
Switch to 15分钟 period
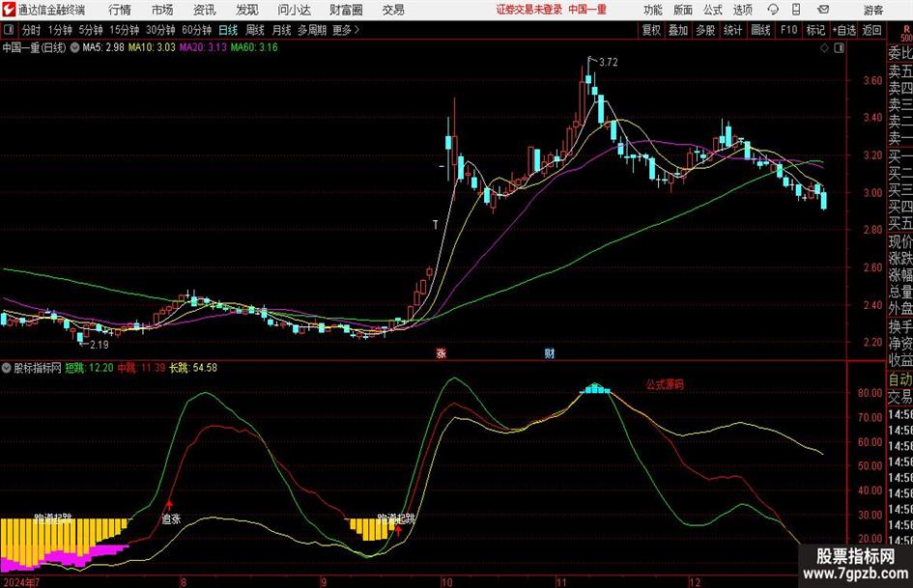(125, 30)
